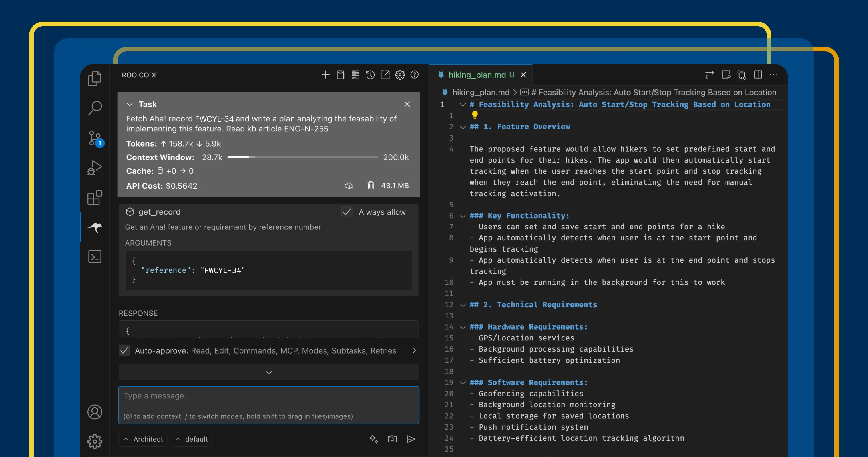Toggle the Always allow checkbox
This screenshot has width=868, height=457.
coord(347,212)
